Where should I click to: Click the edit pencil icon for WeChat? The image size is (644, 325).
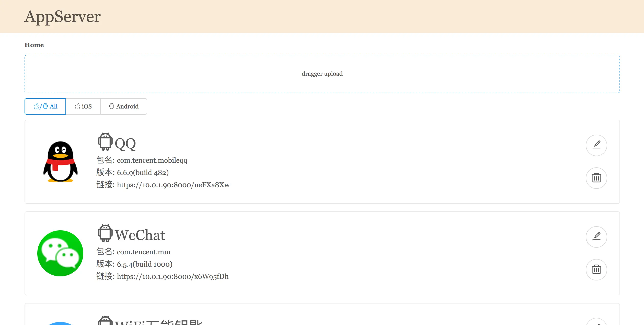click(596, 237)
